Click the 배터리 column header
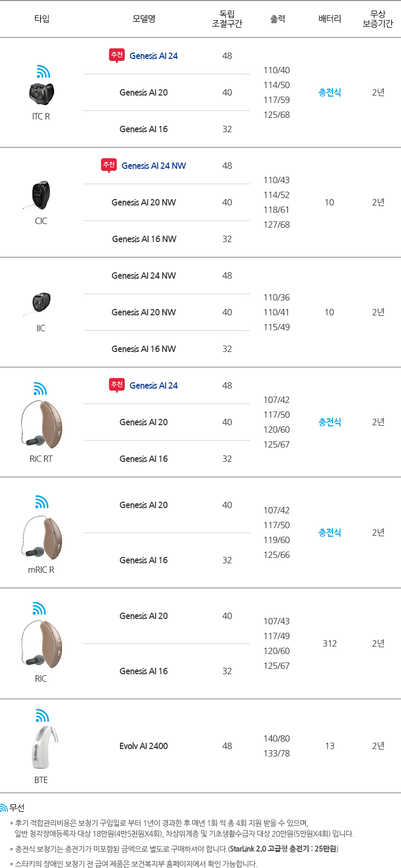This screenshot has height=868, width=401. click(329, 19)
